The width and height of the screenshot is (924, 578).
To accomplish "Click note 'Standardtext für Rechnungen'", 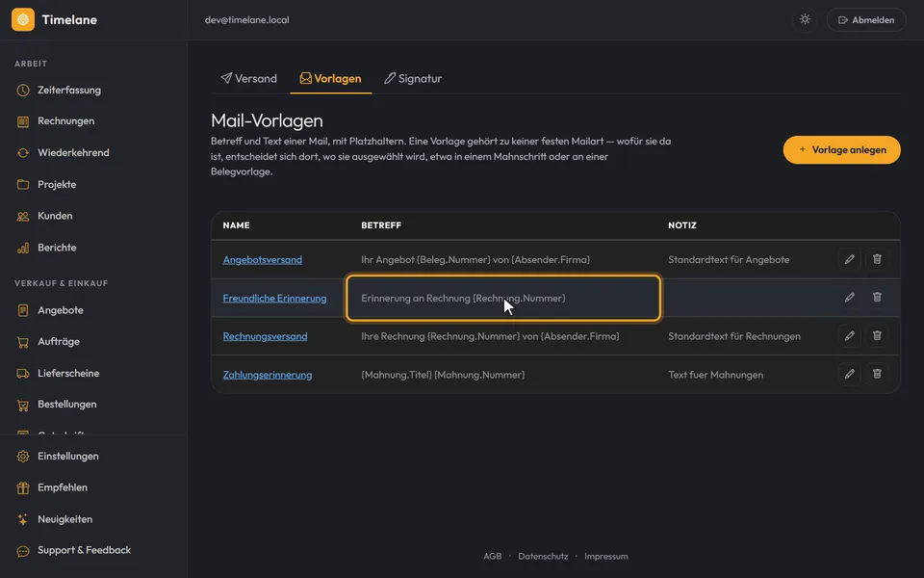I will tap(734, 336).
